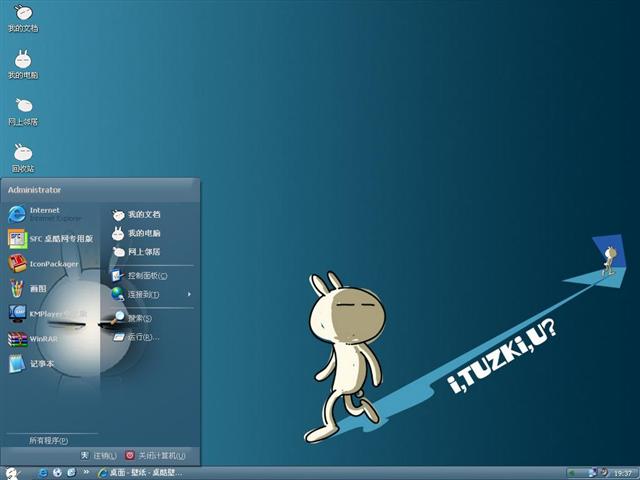This screenshot has width=640, height=480.
Task: Expand 所有程序 (All Programs) list
Action: (x=48, y=440)
